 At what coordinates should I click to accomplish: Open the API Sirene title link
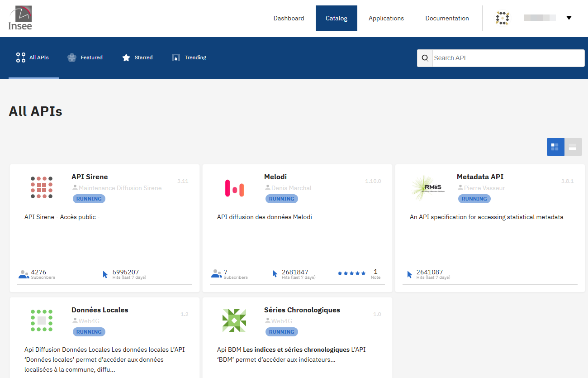click(x=90, y=177)
